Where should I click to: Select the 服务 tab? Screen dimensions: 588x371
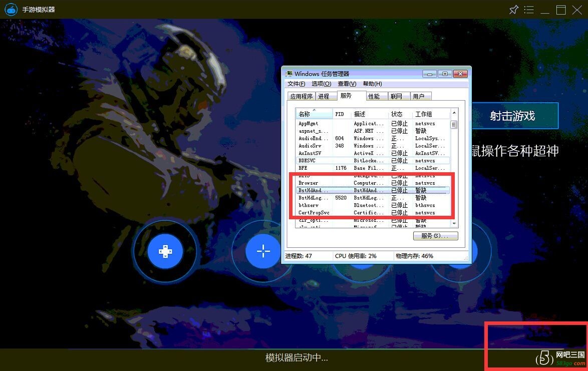tap(351, 96)
